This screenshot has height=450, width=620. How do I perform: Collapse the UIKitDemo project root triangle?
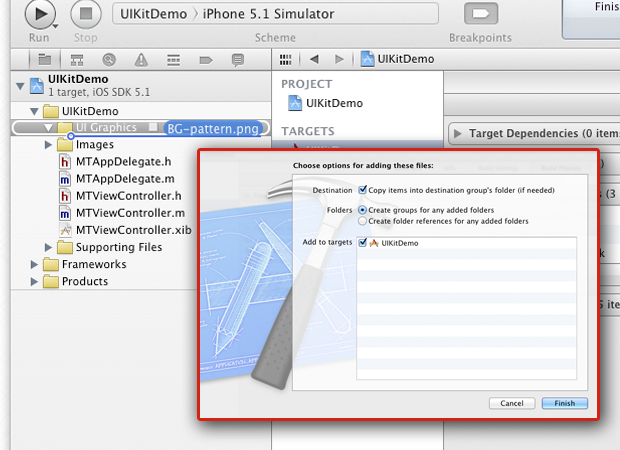tap(20, 86)
